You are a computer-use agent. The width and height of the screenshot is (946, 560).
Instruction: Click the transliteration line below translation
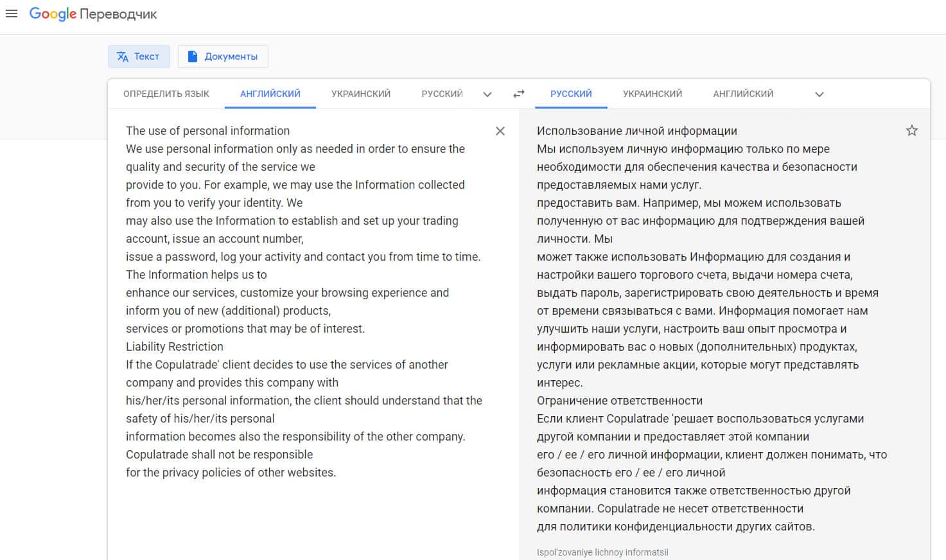602,552
